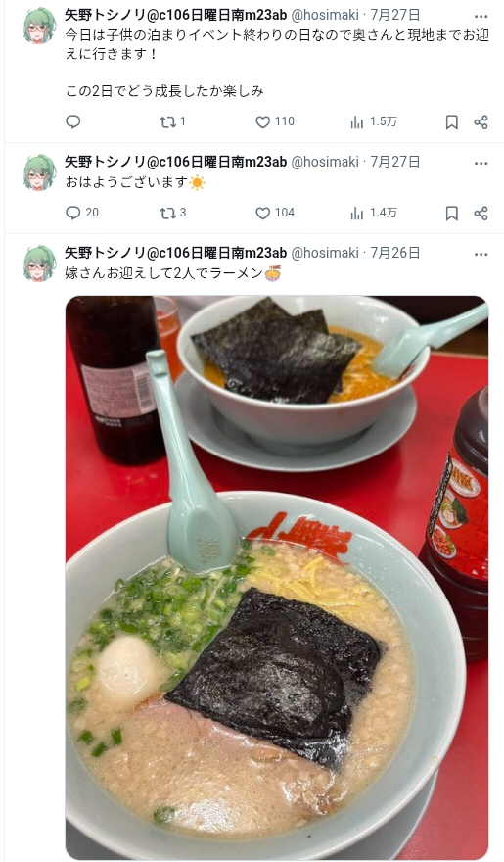Image resolution: width=504 pixels, height=862 pixels.
Task: Open more options on the ramen tweet
Action: 481,254
